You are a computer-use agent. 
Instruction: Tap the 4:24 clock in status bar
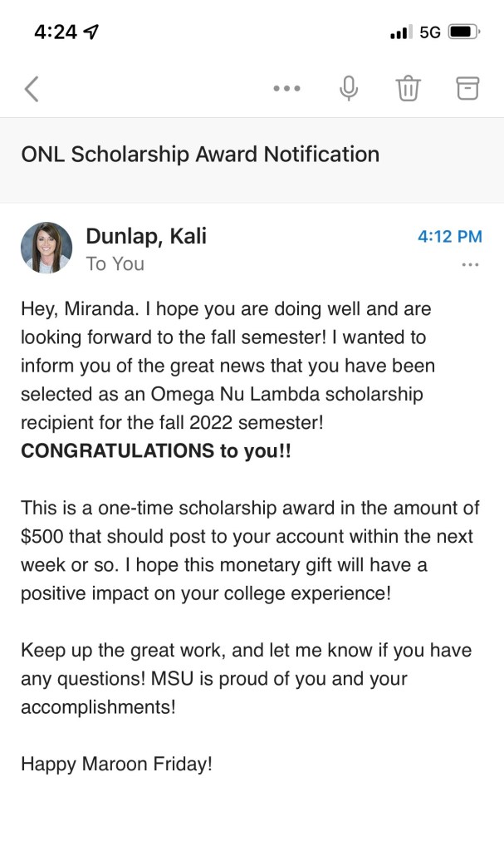point(56,32)
